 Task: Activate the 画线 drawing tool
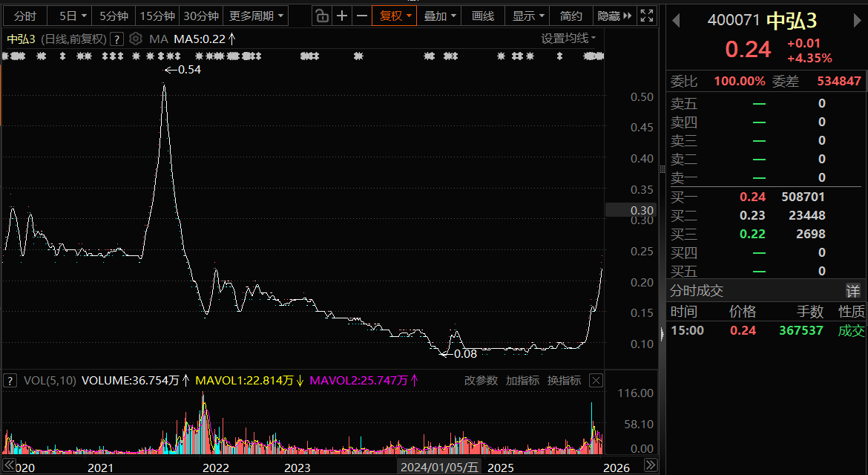coord(483,16)
